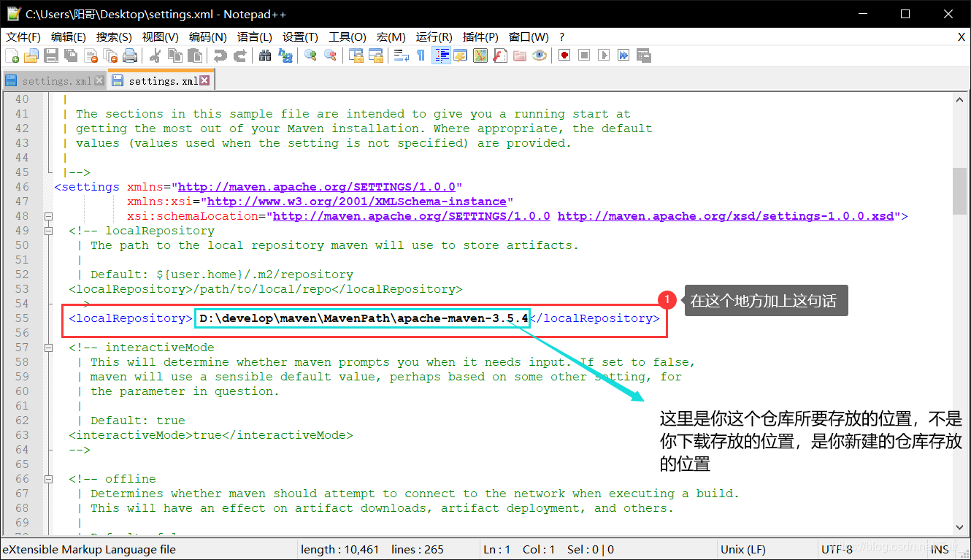Open the ? help menu
This screenshot has width=971, height=560.
561,37
